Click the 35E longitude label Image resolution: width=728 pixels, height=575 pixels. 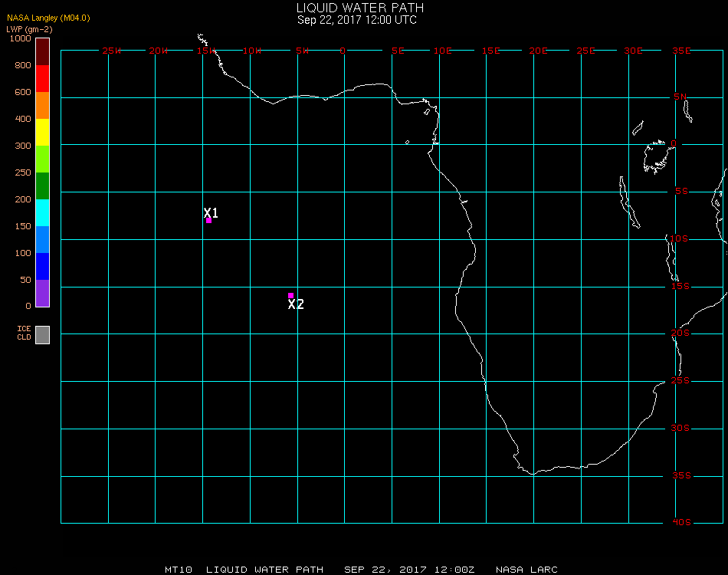(681, 51)
